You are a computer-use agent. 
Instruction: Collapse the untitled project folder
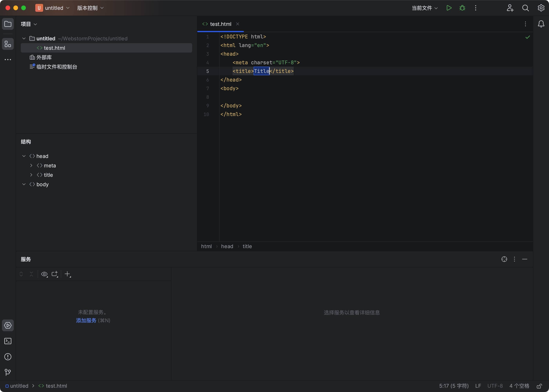point(24,39)
